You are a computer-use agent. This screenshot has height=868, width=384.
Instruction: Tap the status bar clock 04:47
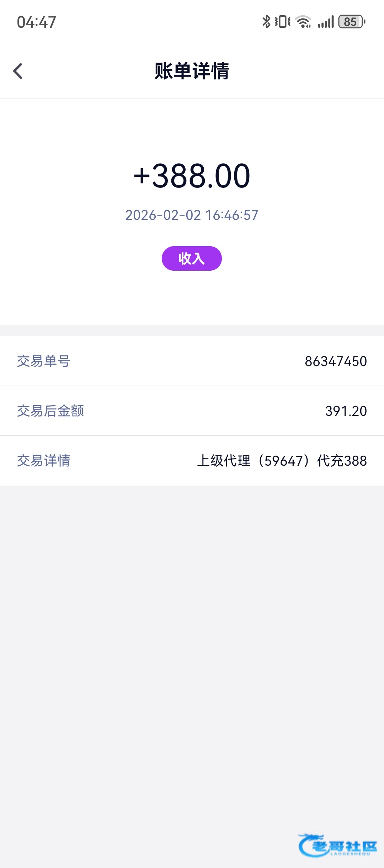[36, 22]
